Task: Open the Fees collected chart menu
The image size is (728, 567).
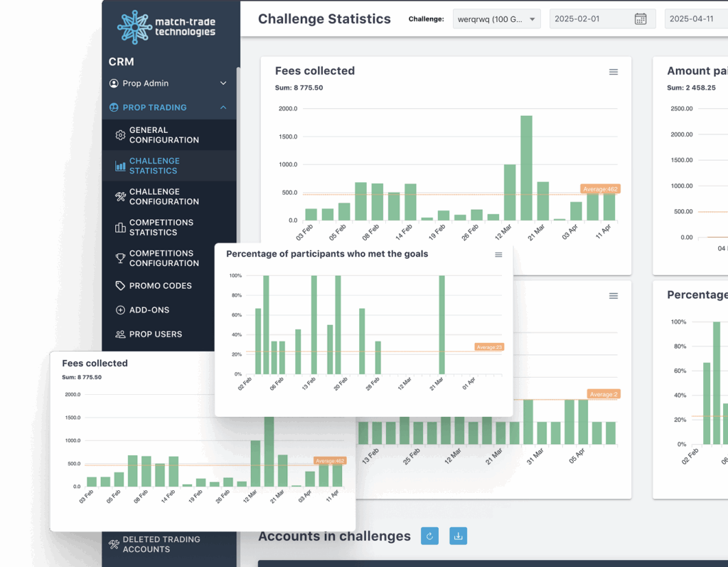Action: tap(614, 71)
